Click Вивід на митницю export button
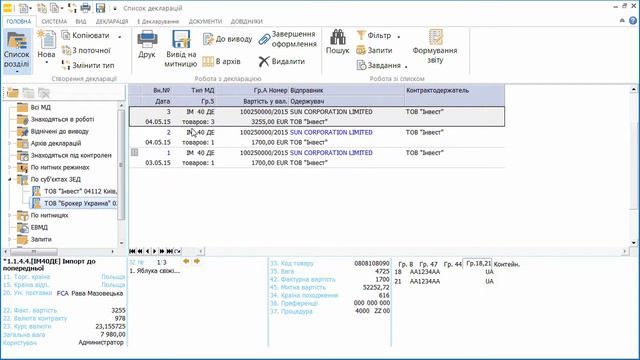Image resolution: width=640 pixels, height=360 pixels. click(x=181, y=49)
